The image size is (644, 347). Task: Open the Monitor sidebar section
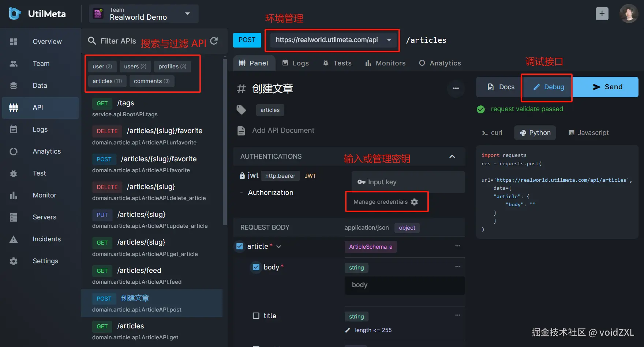(40, 195)
